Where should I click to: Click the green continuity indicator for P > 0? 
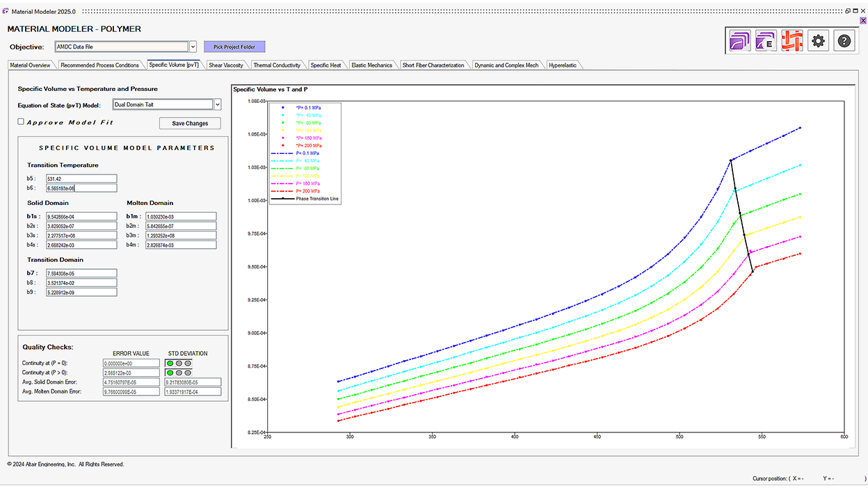tap(170, 373)
